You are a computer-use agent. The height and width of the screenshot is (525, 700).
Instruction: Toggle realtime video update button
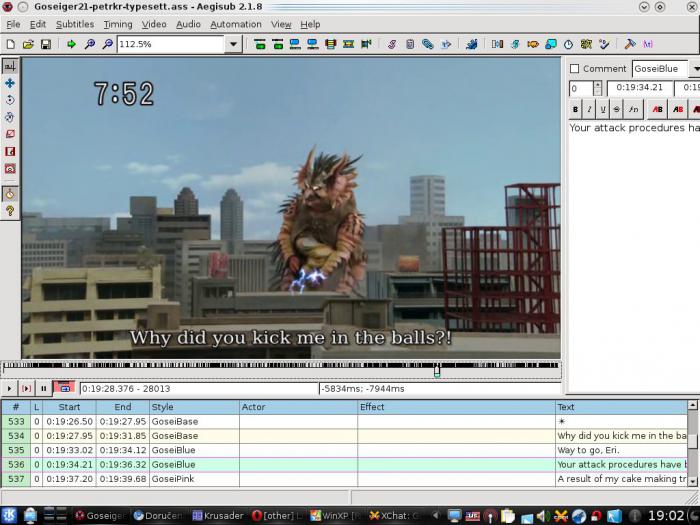pyautogui.click(x=10, y=194)
